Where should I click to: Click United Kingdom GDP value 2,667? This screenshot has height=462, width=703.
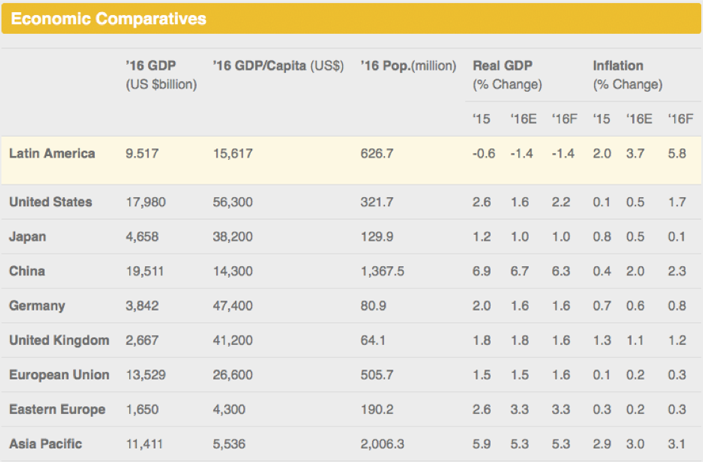(x=142, y=340)
